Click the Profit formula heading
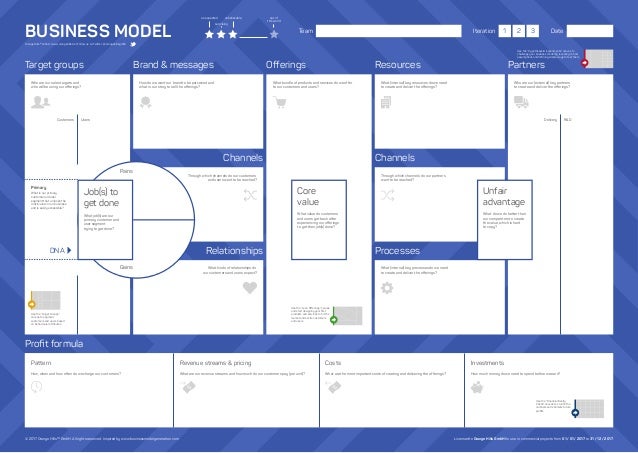Screen dimensions: 638x453 pyautogui.click(x=54, y=344)
